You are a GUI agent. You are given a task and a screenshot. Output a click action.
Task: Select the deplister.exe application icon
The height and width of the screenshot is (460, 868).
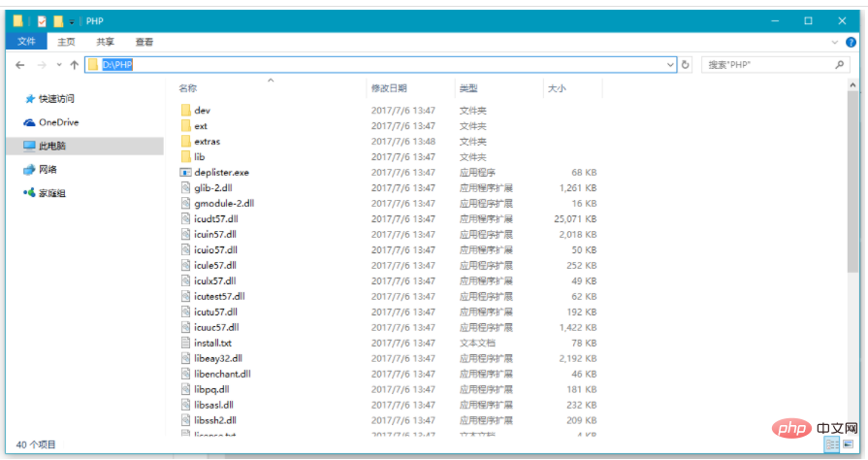click(186, 173)
